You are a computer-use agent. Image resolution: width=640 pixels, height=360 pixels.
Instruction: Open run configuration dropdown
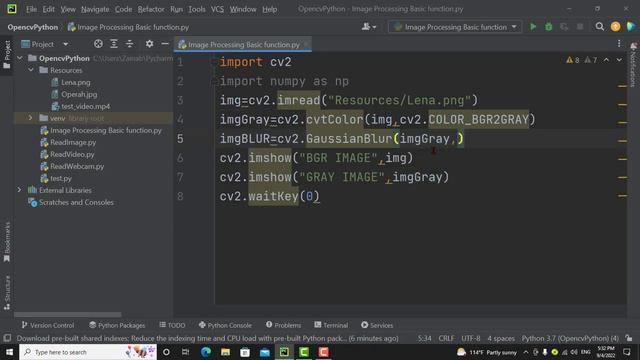(455, 27)
